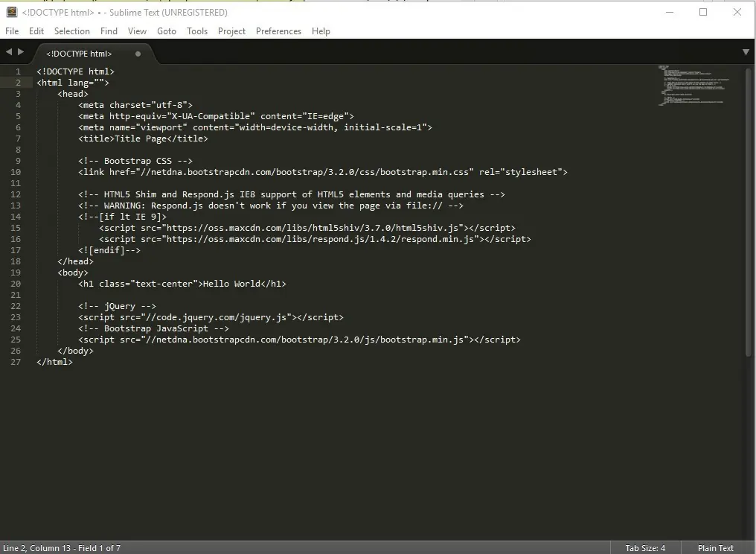
Task: Close the Sublime Text window
Action: point(737,12)
